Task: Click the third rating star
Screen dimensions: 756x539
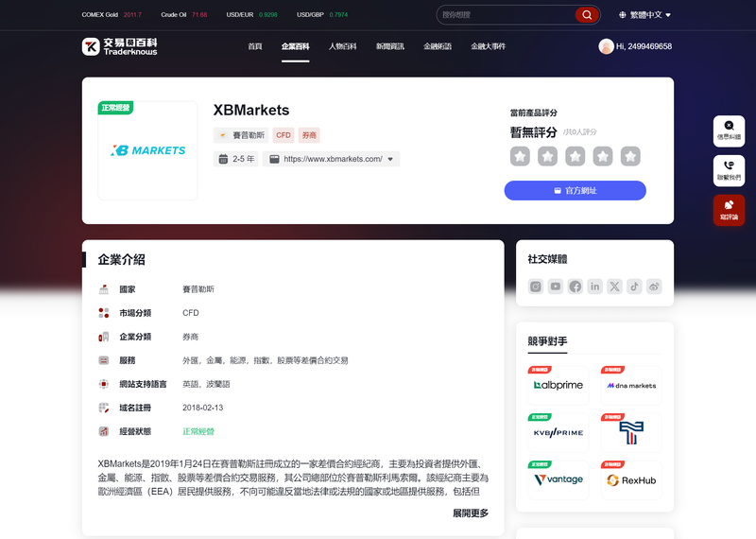Action: coord(576,156)
